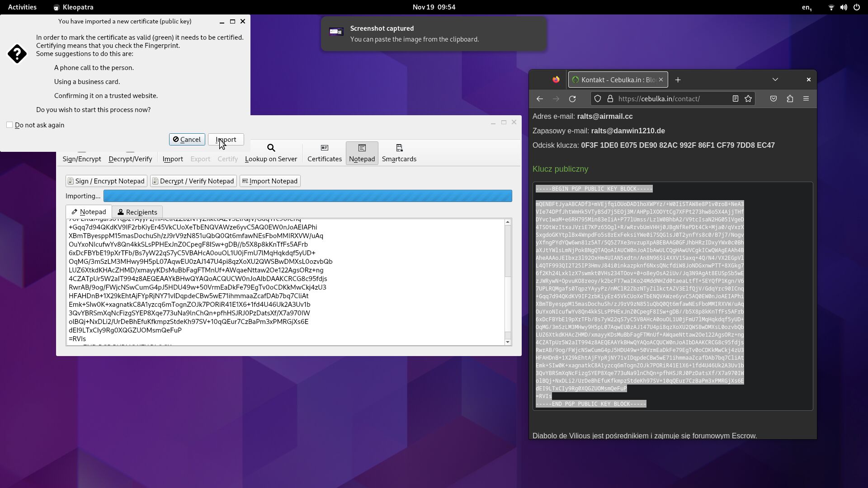This screenshot has width=868, height=488.
Task: Open Save to Pocket icon
Action: tap(774, 99)
